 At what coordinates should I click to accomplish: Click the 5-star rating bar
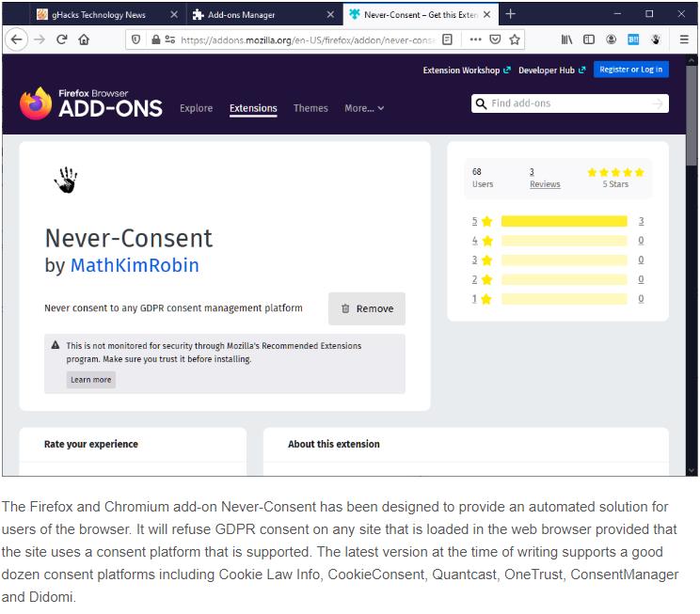(565, 221)
